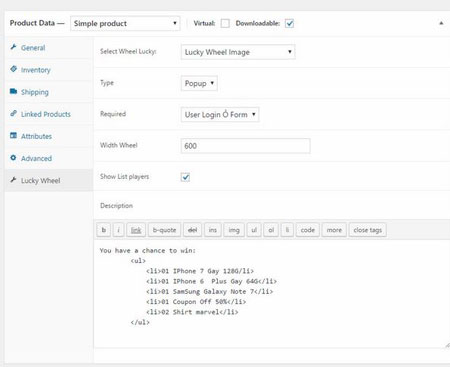450x367 pixels.
Task: Open the Simple product type dropdown
Action: coord(125,23)
